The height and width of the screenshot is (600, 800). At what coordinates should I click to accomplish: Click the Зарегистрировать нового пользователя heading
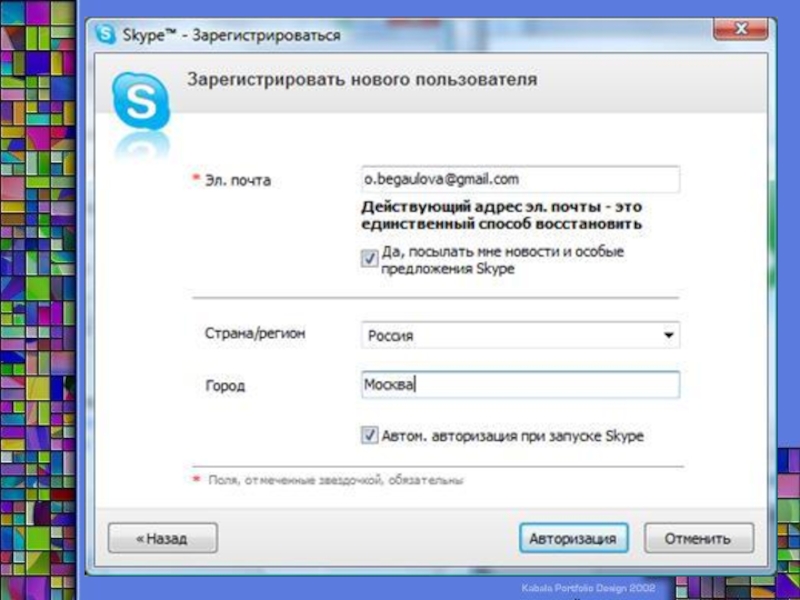(362, 80)
